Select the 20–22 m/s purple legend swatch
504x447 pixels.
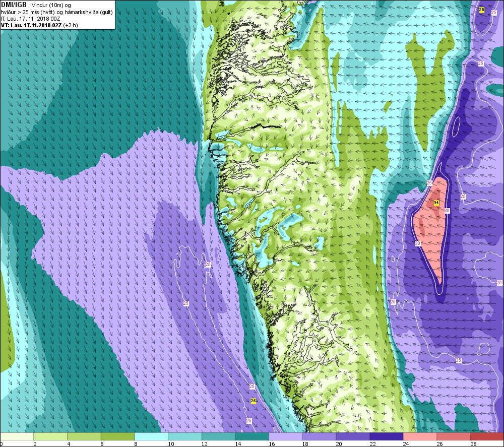pos(353,436)
